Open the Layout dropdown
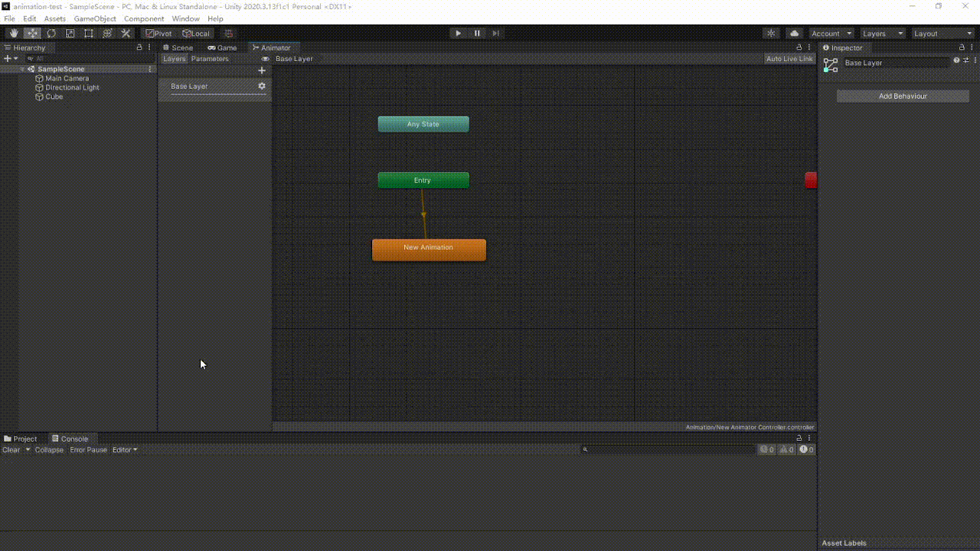 942,33
